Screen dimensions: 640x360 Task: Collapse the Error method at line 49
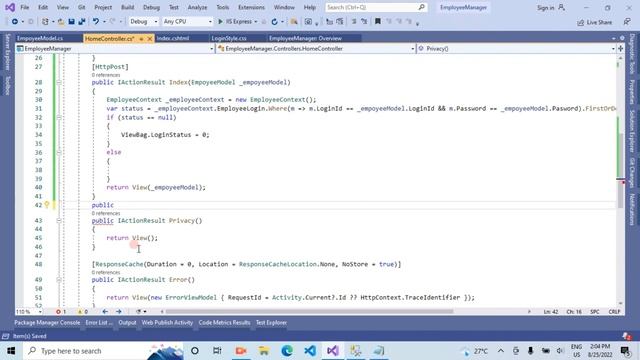click(59, 280)
